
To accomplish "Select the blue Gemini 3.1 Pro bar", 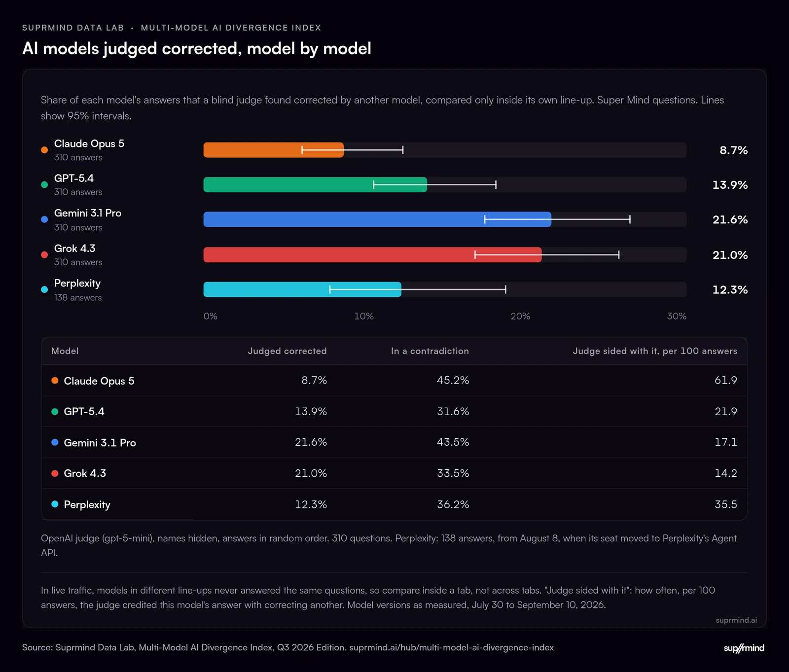I will pos(377,219).
